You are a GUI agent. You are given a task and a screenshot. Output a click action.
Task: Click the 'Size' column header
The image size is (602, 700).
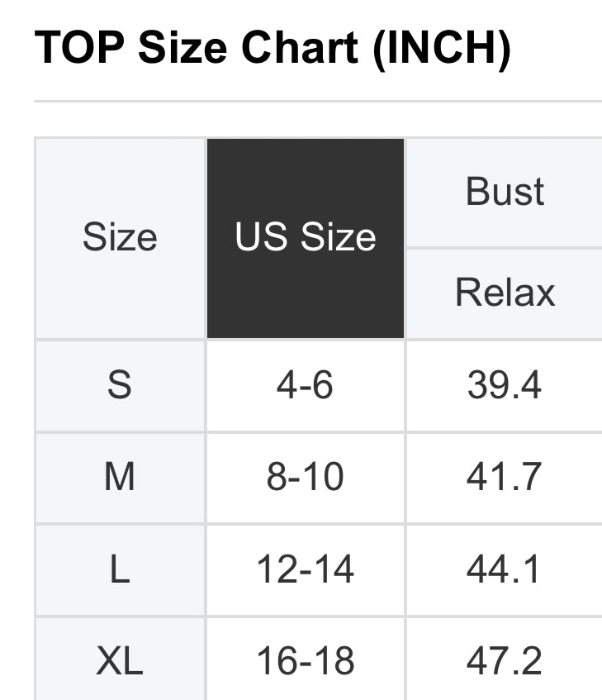(120, 238)
